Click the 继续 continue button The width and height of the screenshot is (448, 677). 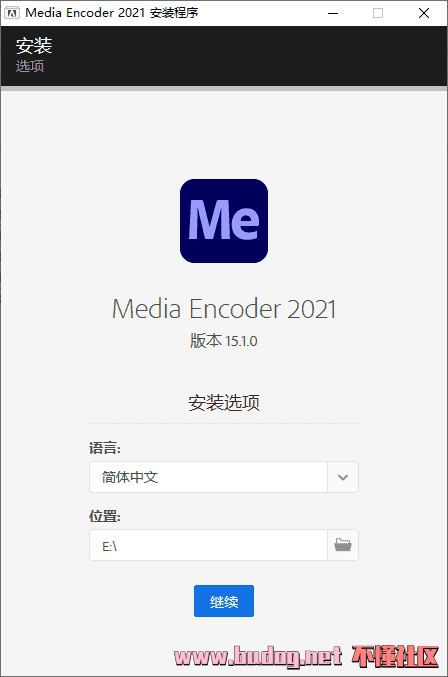tap(224, 601)
